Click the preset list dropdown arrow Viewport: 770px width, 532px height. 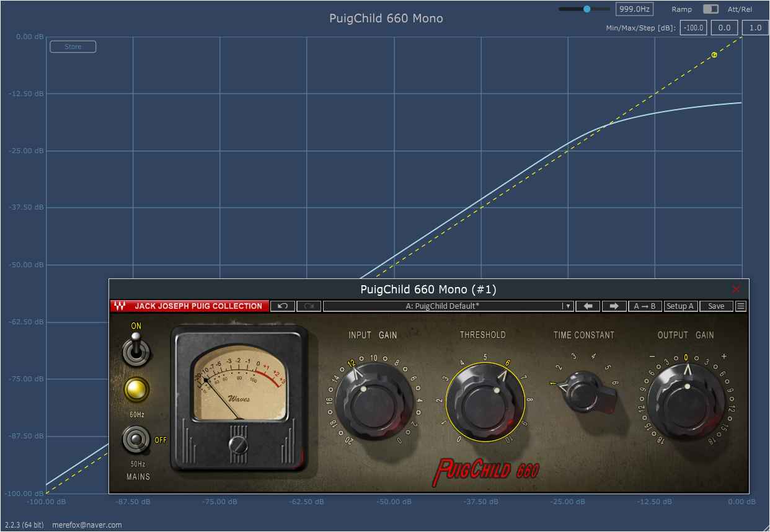pyautogui.click(x=567, y=306)
